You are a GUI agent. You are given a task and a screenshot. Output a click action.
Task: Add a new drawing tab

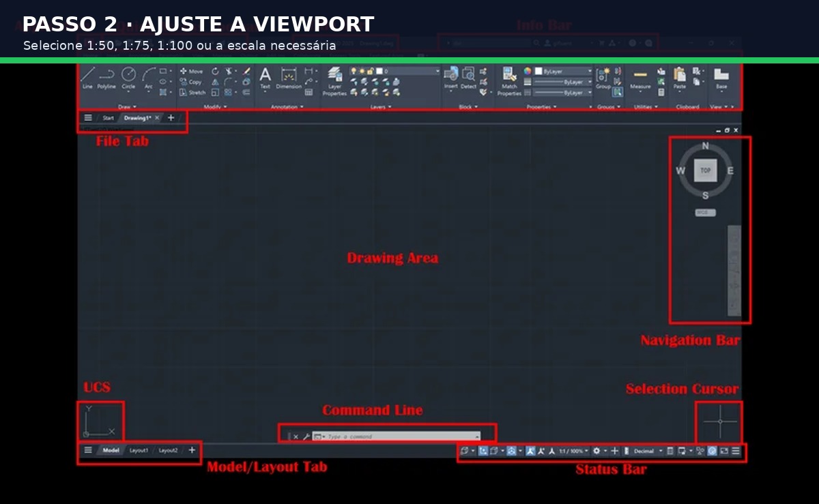tap(171, 117)
